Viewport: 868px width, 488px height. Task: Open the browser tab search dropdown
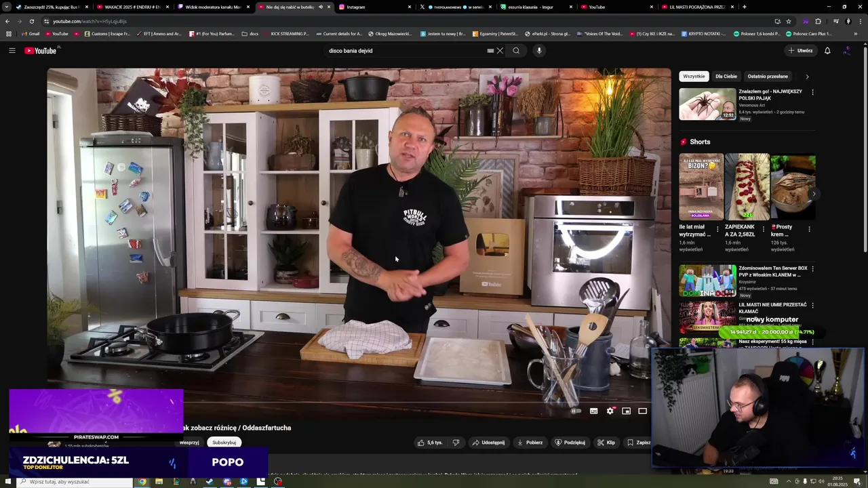click(7, 7)
